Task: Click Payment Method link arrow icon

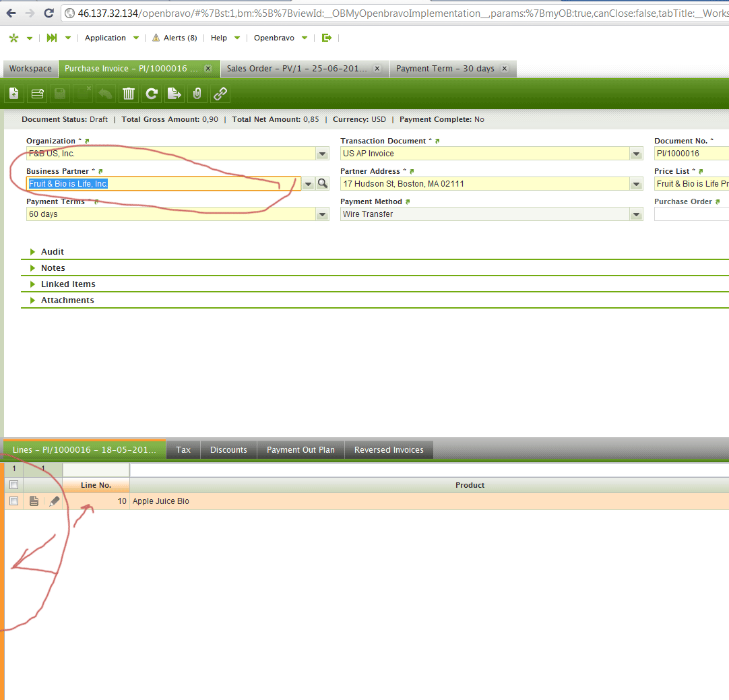Action: point(408,201)
